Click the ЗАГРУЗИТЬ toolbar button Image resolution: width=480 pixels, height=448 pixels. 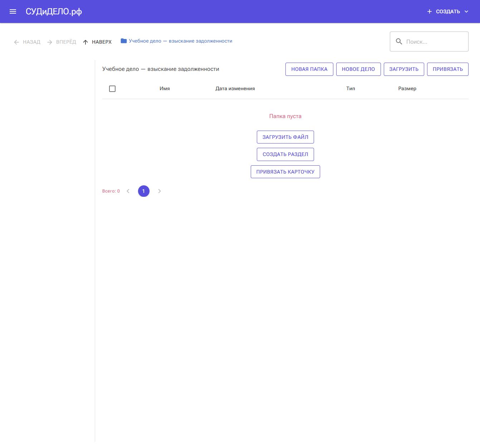[404, 69]
